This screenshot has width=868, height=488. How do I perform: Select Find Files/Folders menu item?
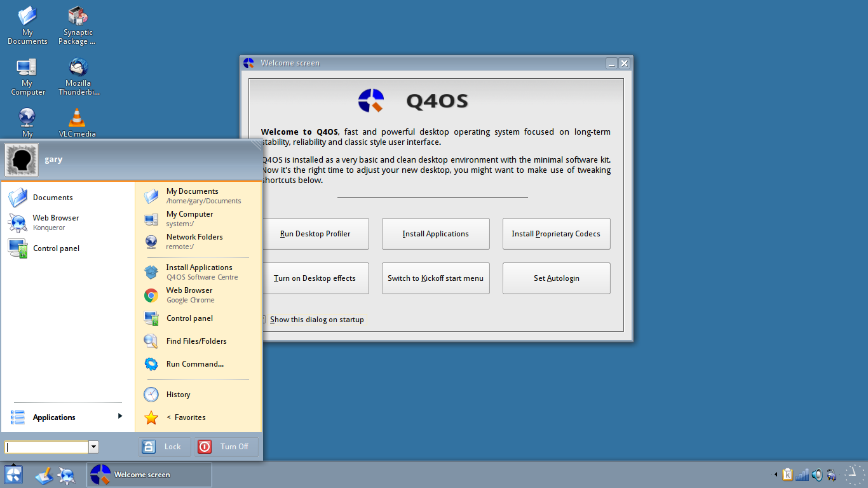198,341
